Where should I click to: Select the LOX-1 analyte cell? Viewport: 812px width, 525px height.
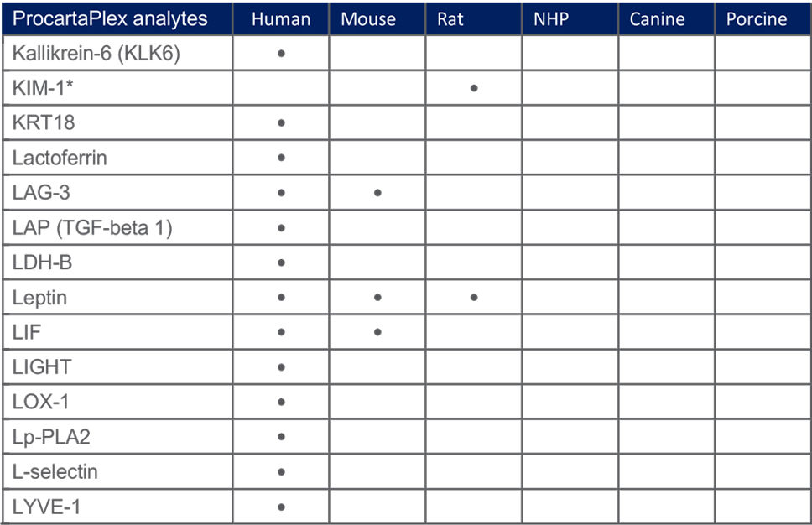[41, 402]
